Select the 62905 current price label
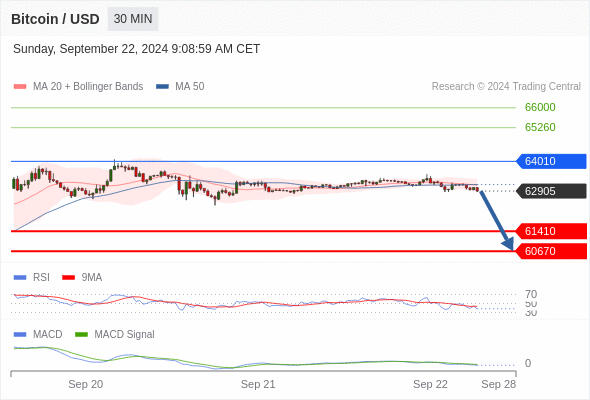 pos(551,191)
